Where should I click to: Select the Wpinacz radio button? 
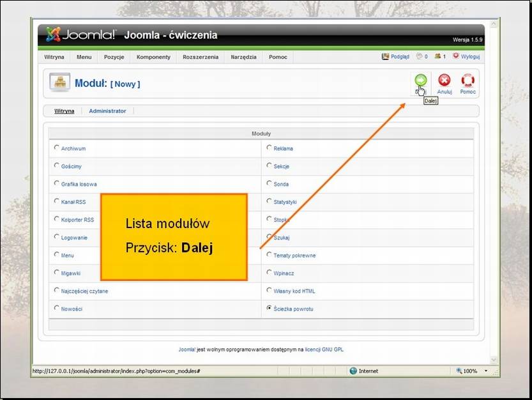click(269, 272)
